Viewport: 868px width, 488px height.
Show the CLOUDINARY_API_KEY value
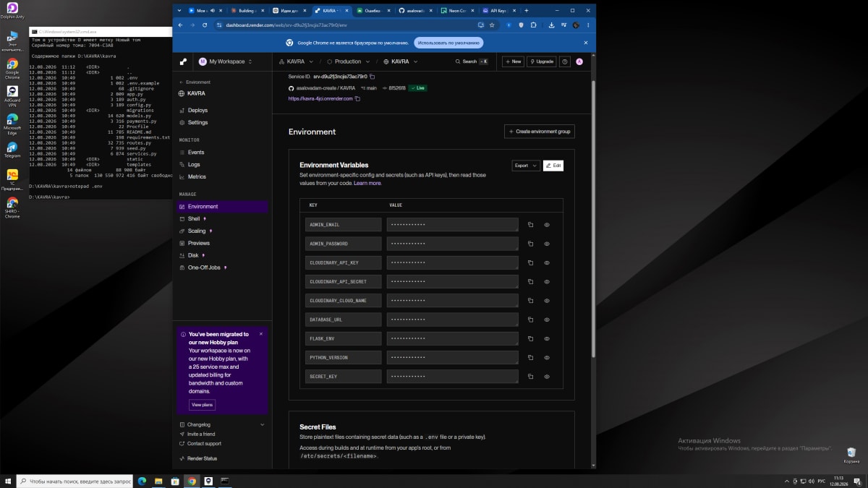click(x=547, y=262)
